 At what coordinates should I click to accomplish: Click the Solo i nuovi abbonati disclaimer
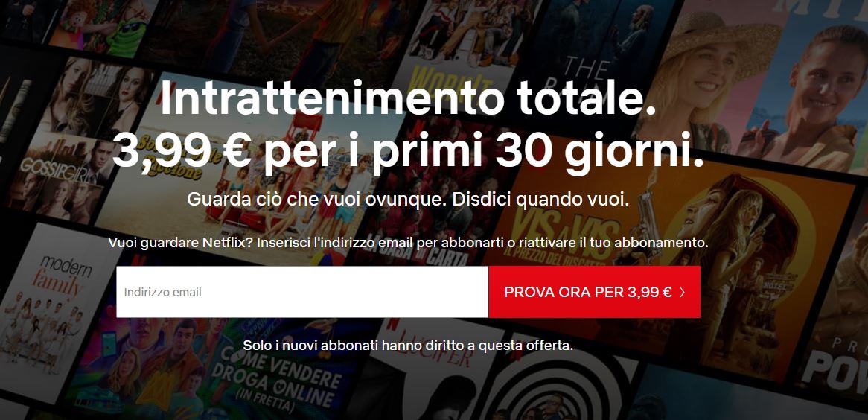[x=408, y=346]
